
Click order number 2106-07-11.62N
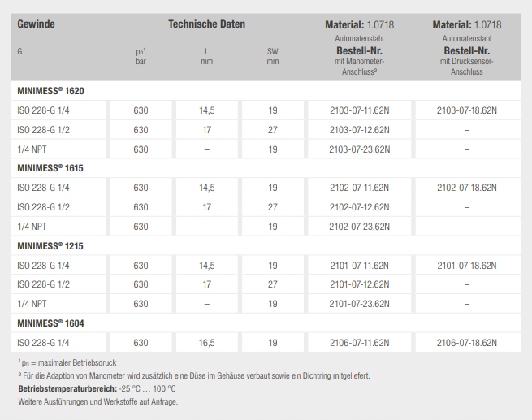click(x=359, y=343)
